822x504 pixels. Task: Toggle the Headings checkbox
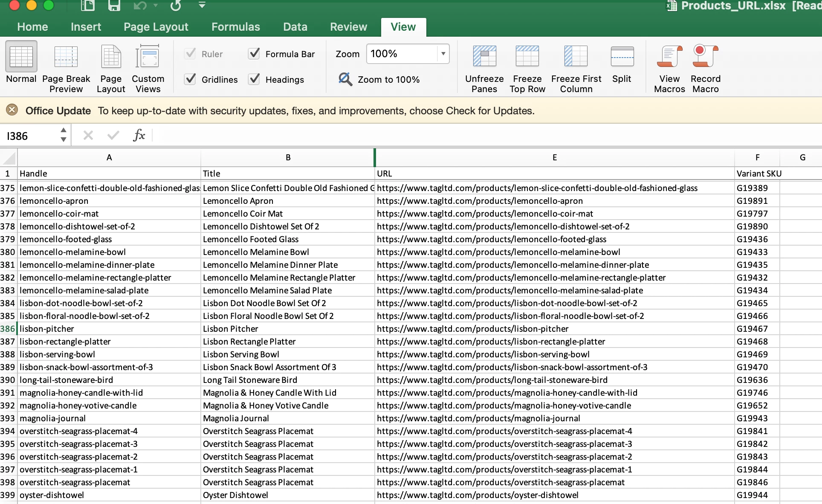click(254, 79)
